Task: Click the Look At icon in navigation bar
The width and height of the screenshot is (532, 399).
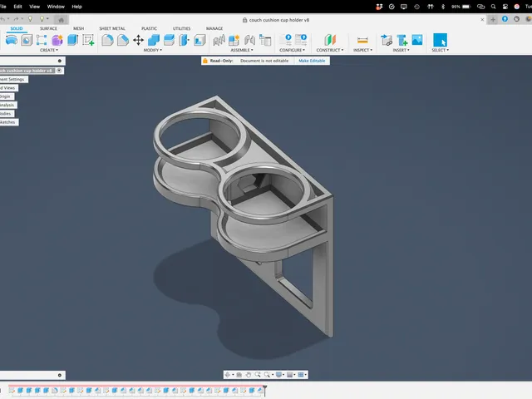Action: click(x=239, y=375)
